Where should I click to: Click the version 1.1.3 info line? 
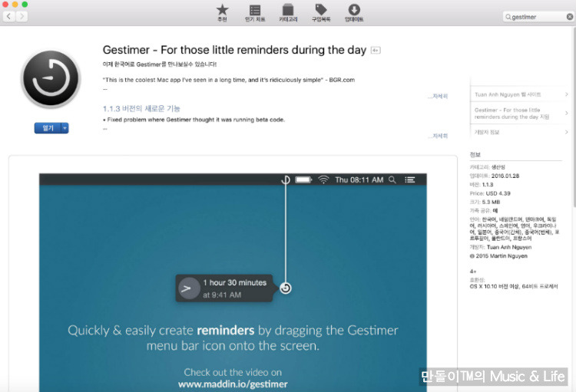point(482,185)
